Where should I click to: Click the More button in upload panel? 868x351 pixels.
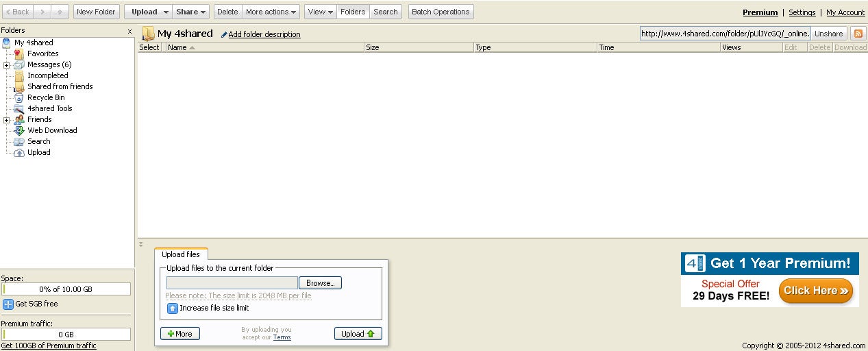[180, 334]
